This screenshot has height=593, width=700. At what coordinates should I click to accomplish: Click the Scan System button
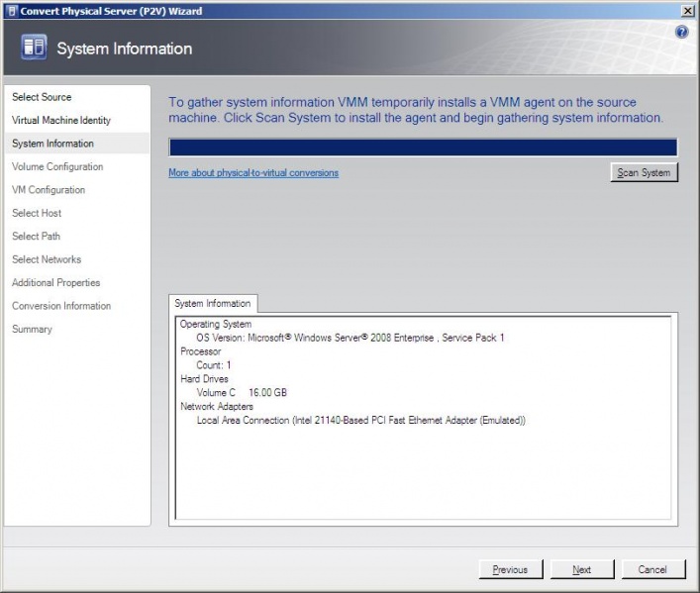[x=644, y=172]
